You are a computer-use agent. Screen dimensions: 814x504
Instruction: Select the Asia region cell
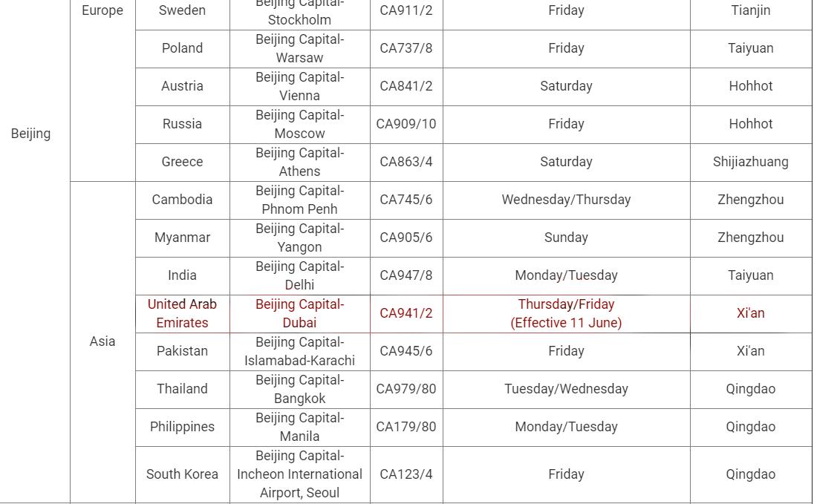pyautogui.click(x=102, y=341)
